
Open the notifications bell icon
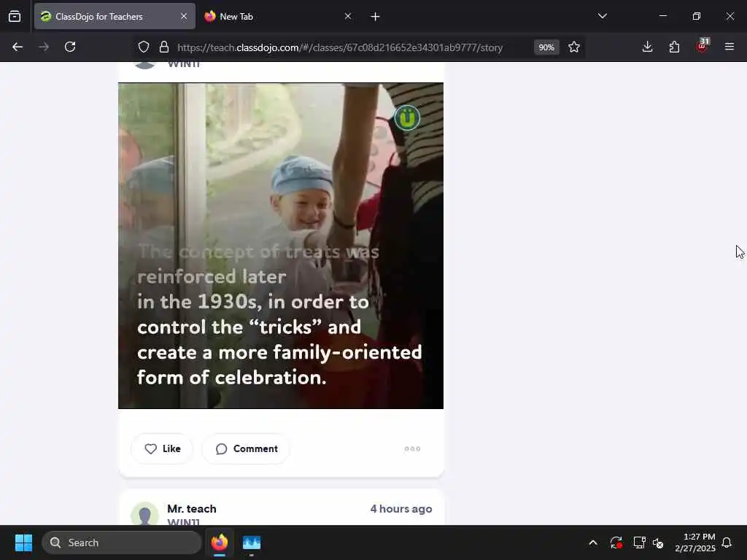click(727, 542)
